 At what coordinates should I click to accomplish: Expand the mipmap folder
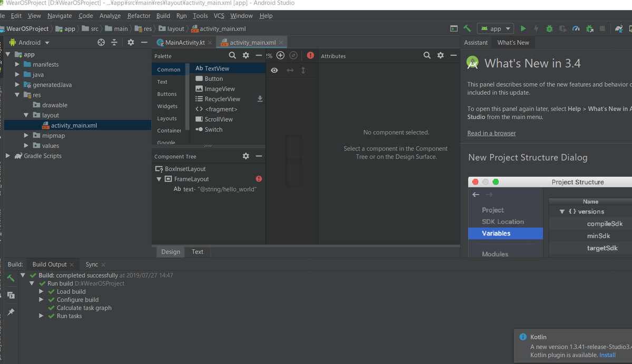[x=26, y=135]
